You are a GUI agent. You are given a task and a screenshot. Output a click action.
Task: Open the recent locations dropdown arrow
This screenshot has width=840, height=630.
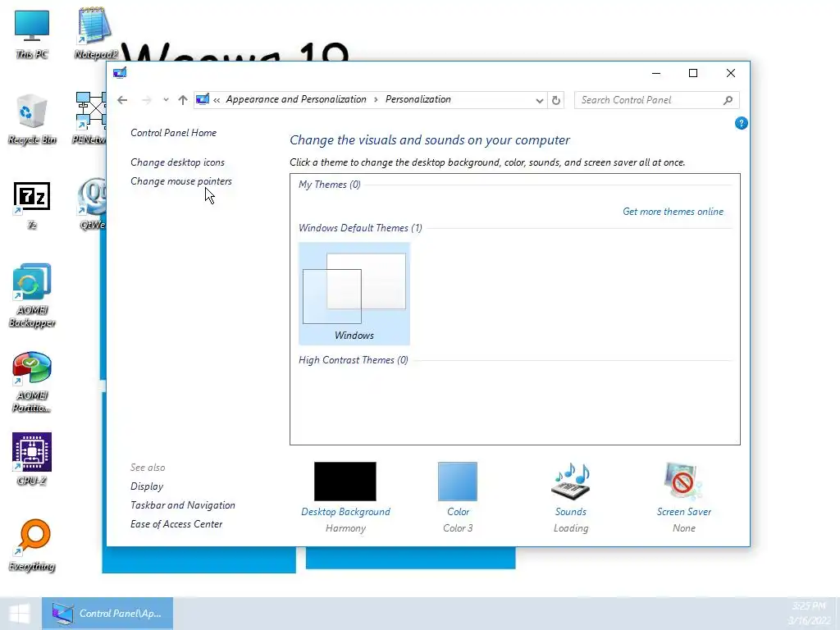tap(166, 100)
